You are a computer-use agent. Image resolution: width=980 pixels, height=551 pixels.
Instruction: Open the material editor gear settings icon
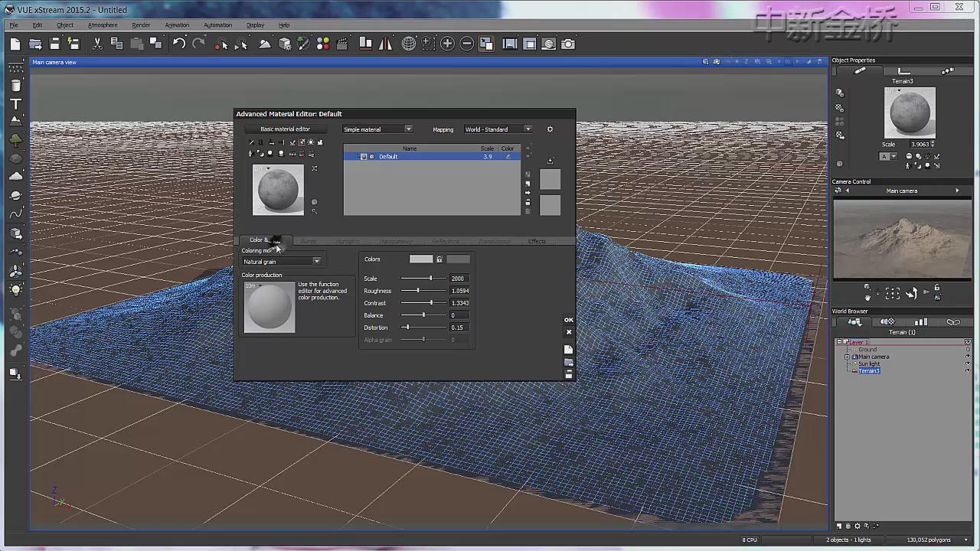click(550, 129)
